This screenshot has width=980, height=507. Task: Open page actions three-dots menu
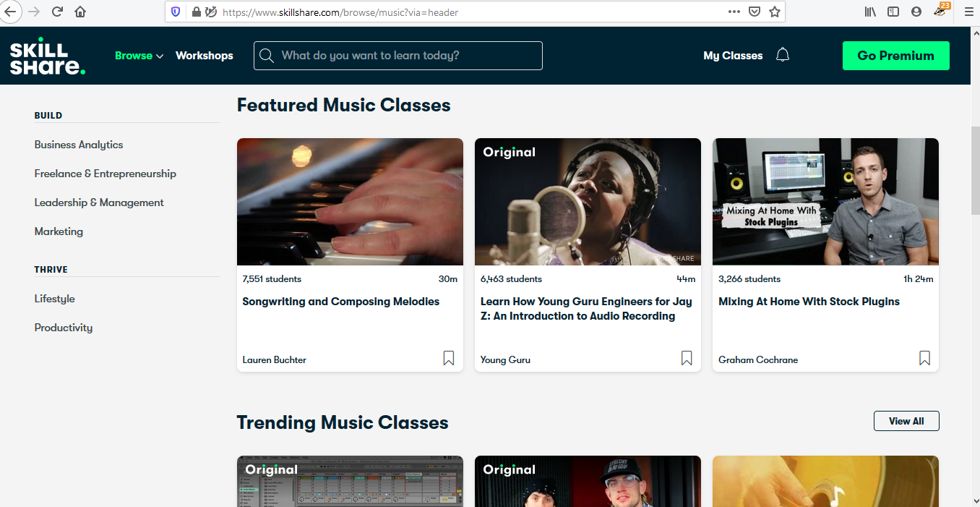734,12
